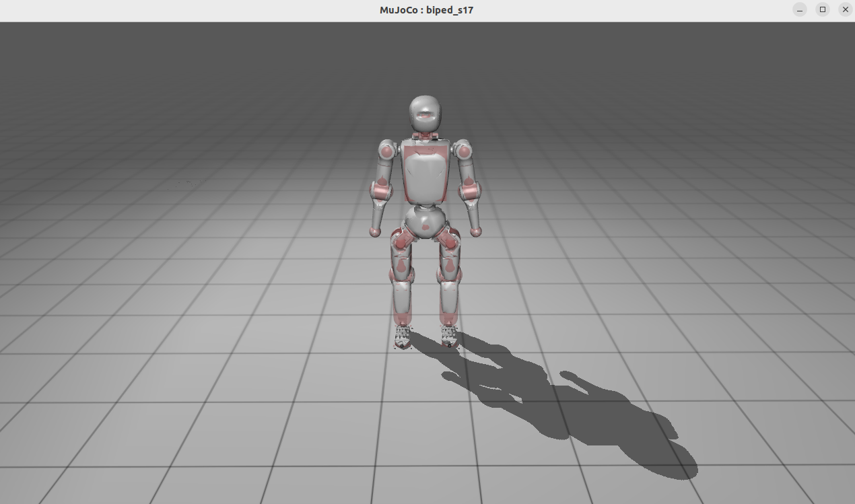Select the shoulder joint on screen right
This screenshot has width=855, height=504.
point(464,150)
